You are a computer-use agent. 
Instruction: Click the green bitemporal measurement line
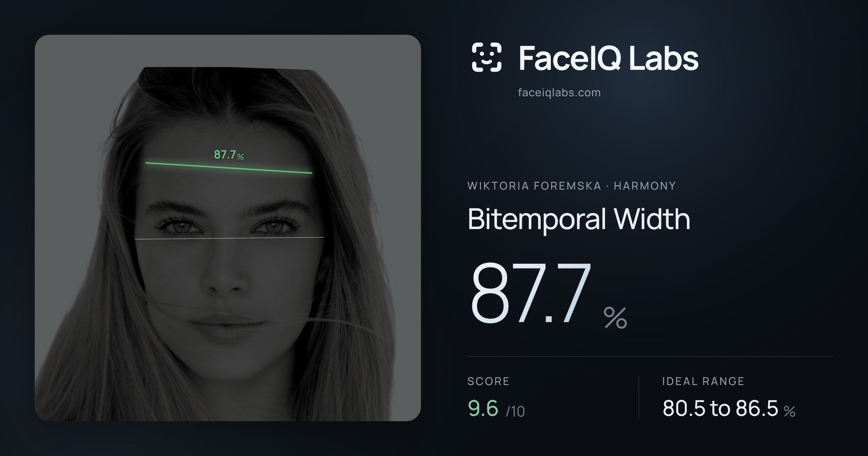(x=229, y=168)
